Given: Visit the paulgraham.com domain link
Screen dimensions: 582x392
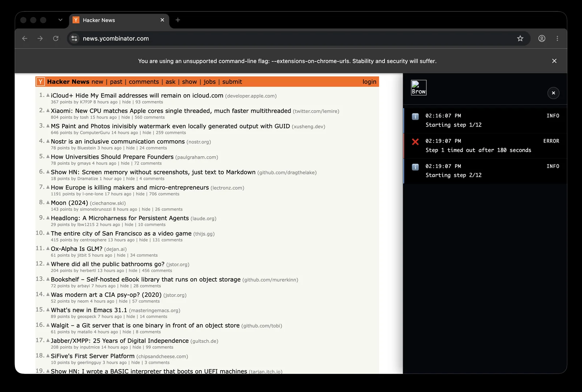Looking at the screenshot, I should pyautogui.click(x=197, y=157).
